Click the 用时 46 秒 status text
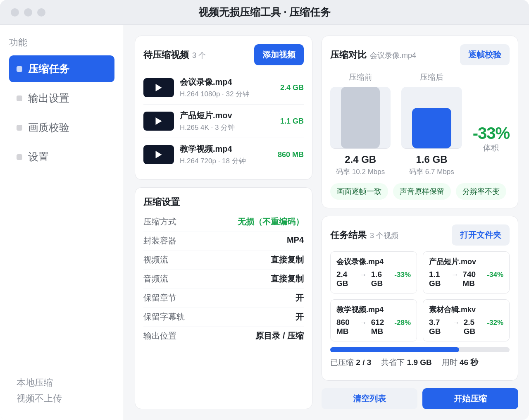 460,363
